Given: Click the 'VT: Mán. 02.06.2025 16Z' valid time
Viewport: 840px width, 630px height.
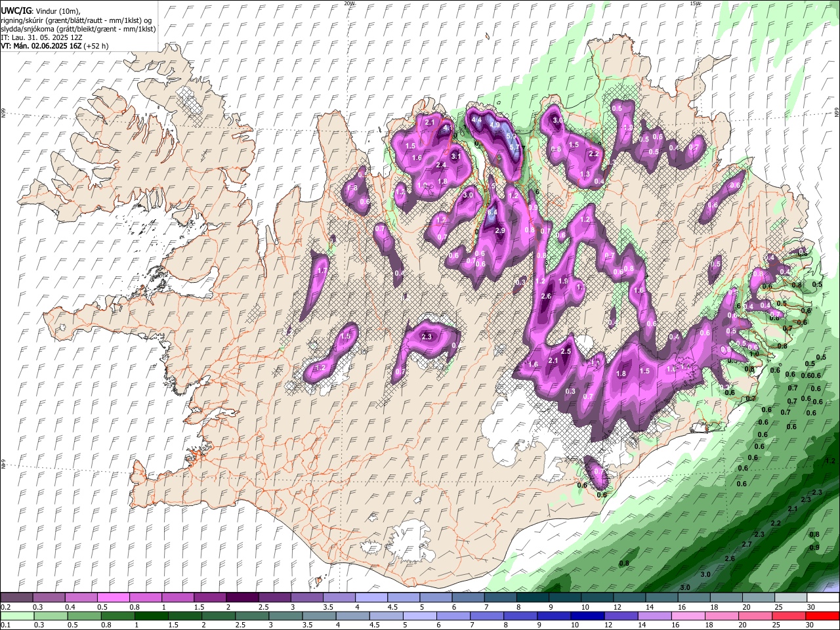Looking at the screenshot, I should click(41, 46).
